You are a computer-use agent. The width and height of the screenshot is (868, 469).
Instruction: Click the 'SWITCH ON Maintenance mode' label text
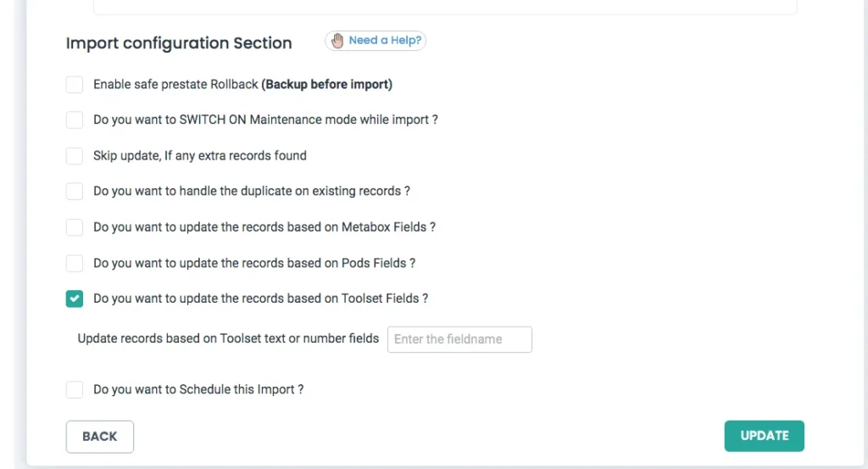click(x=267, y=120)
